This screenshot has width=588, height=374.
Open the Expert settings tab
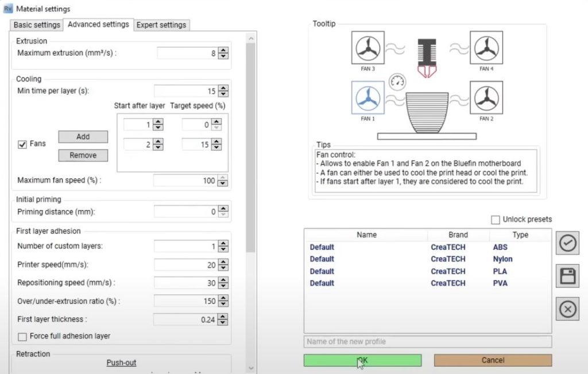pyautogui.click(x=161, y=25)
